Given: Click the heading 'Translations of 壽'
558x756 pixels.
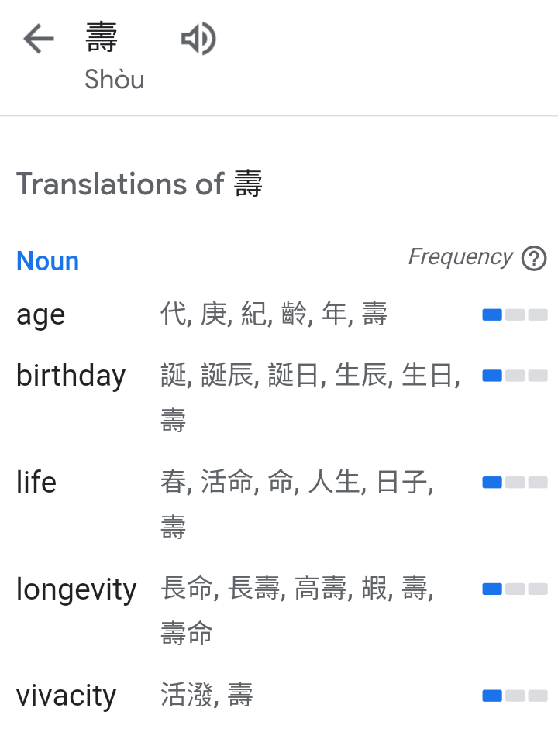Looking at the screenshot, I should coord(140,184).
